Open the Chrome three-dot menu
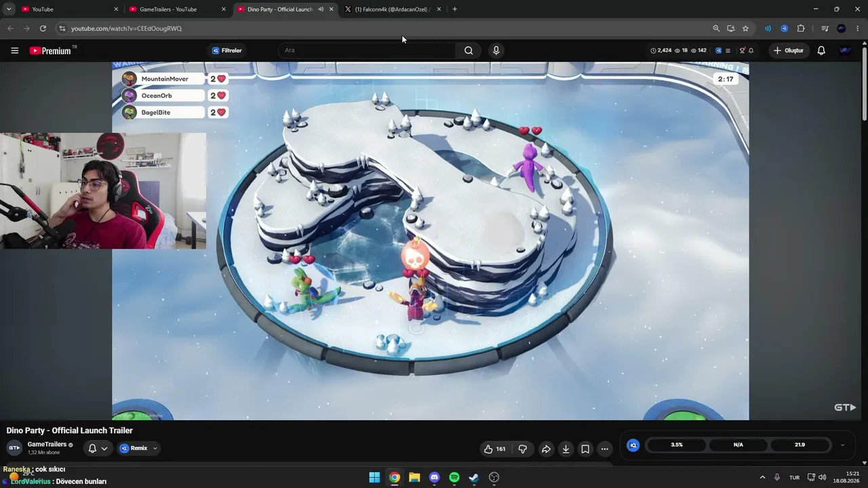Screen dimensions: 868x488 click(858, 28)
